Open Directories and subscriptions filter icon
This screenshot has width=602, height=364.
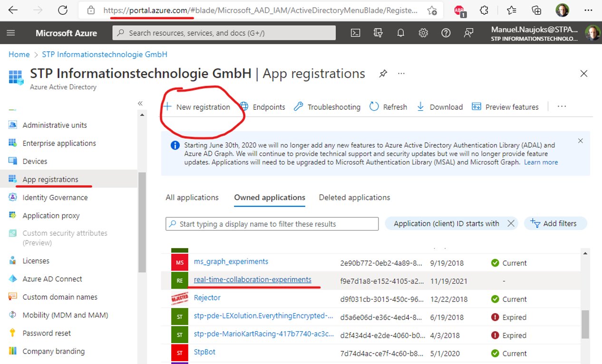(x=378, y=33)
